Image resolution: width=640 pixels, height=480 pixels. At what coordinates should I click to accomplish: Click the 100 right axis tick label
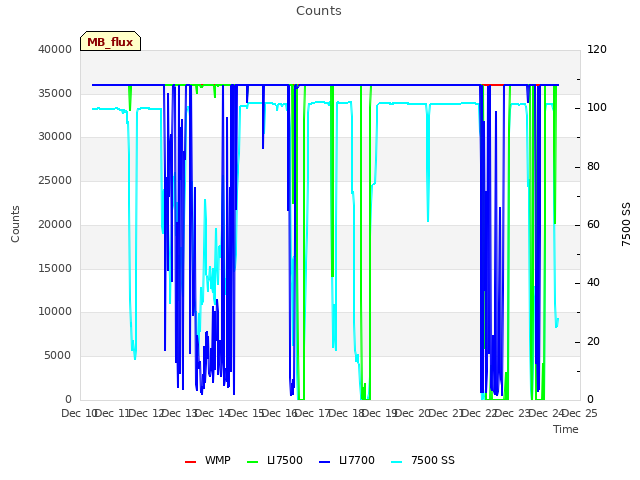tap(597, 107)
